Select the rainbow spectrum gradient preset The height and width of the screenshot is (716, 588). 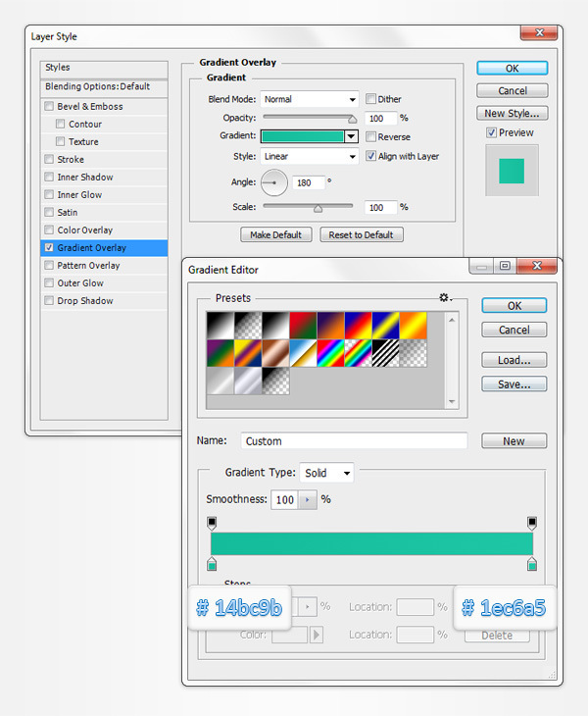coord(332,352)
